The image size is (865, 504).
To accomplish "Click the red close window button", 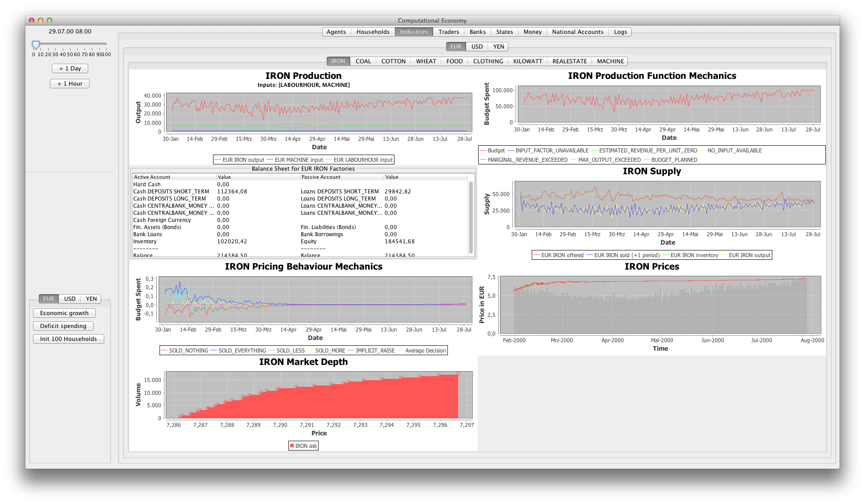I will coord(32,20).
